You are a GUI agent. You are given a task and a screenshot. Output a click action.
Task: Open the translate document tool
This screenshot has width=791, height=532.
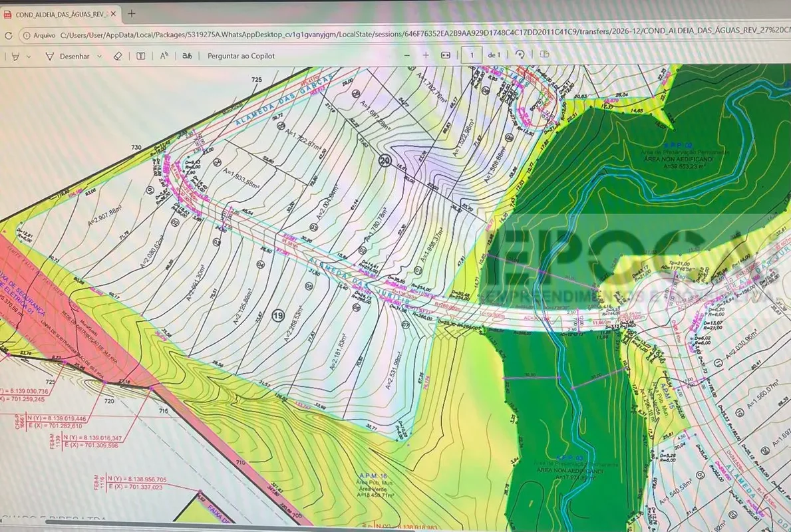187,55
